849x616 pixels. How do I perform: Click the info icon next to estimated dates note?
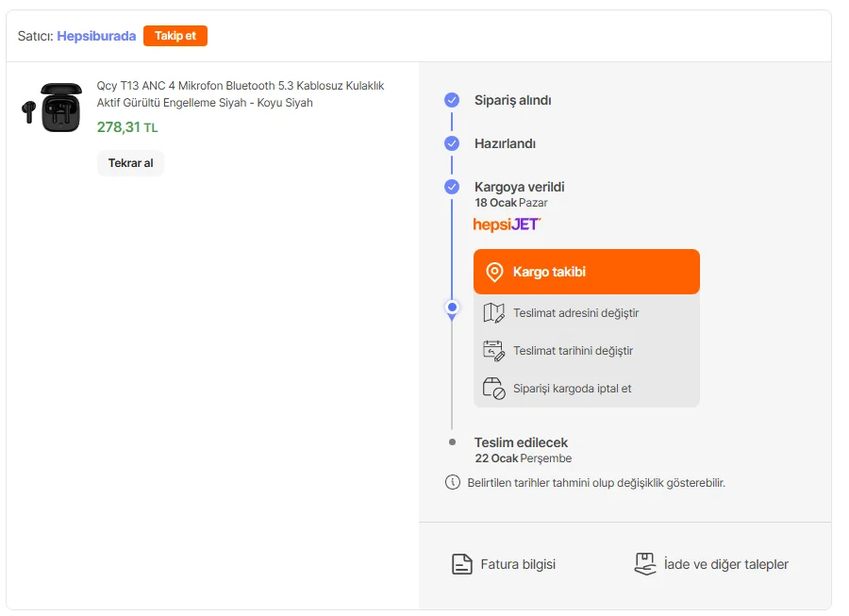click(x=453, y=483)
